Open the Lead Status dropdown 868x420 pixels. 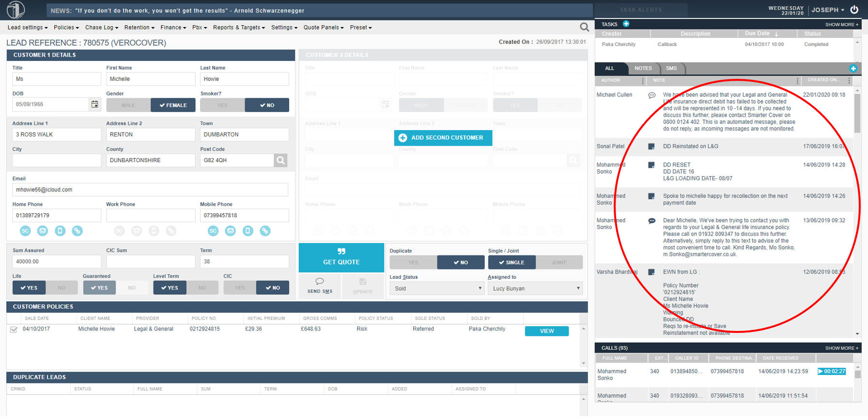pos(437,288)
